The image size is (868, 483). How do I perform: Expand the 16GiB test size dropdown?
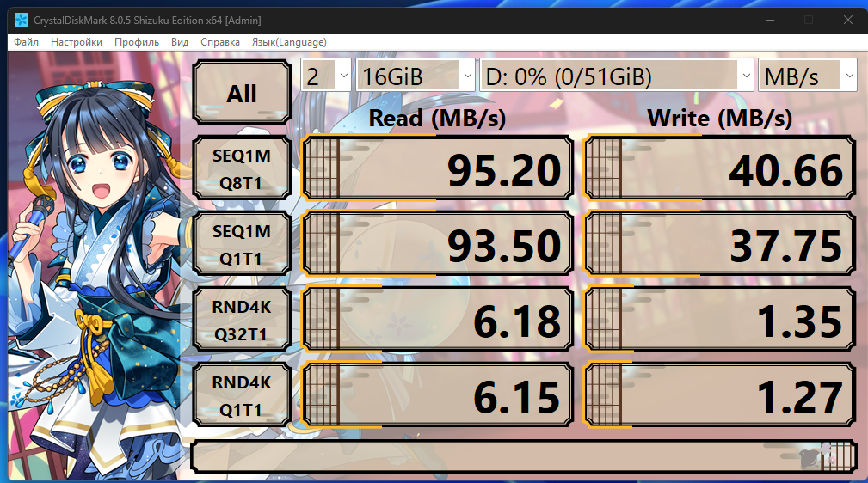[416, 76]
